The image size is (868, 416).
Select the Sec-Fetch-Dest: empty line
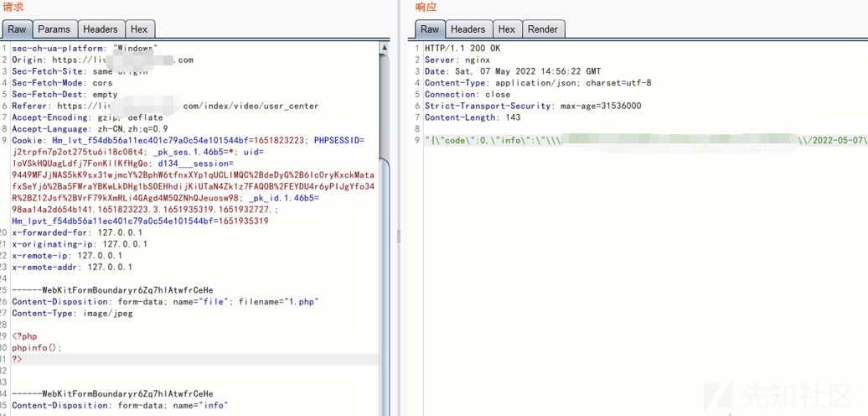(x=65, y=95)
